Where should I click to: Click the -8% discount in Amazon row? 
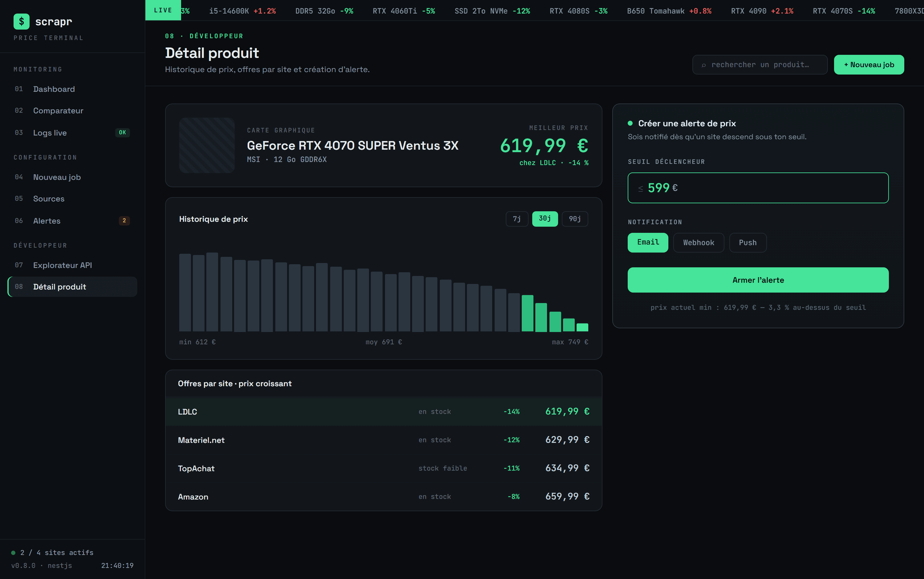click(513, 497)
